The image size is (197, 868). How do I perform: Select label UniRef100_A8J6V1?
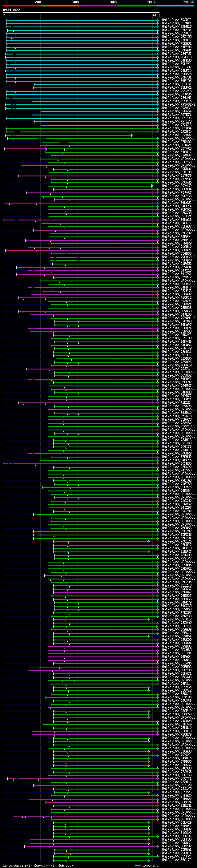tap(177, 145)
